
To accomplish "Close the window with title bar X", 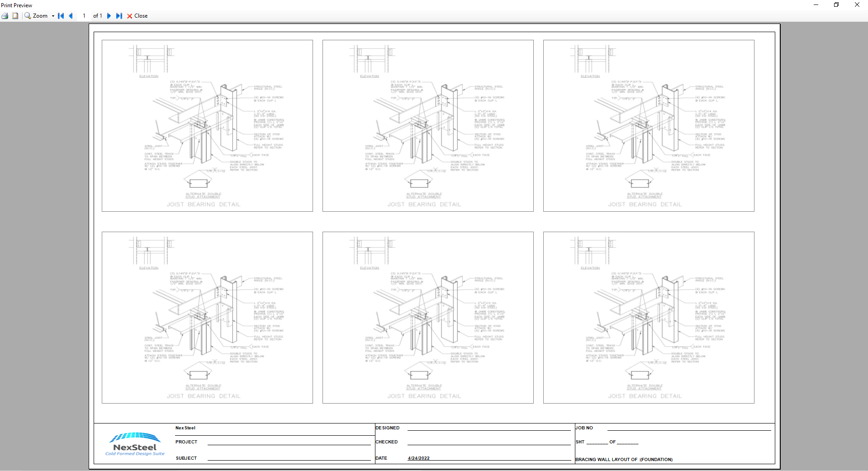I will tap(857, 5).
